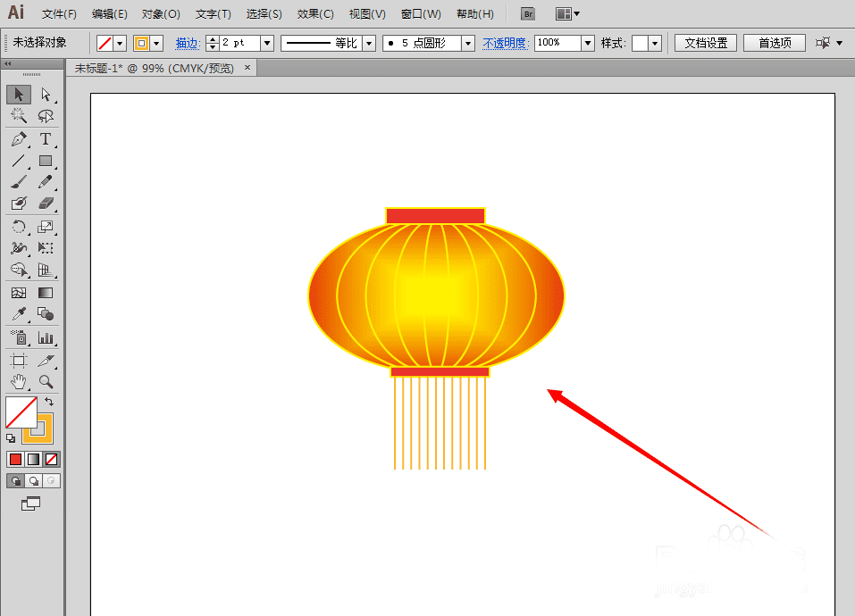Viewport: 855px width, 616px height.
Task: Select the Blend tool
Action: point(46,314)
